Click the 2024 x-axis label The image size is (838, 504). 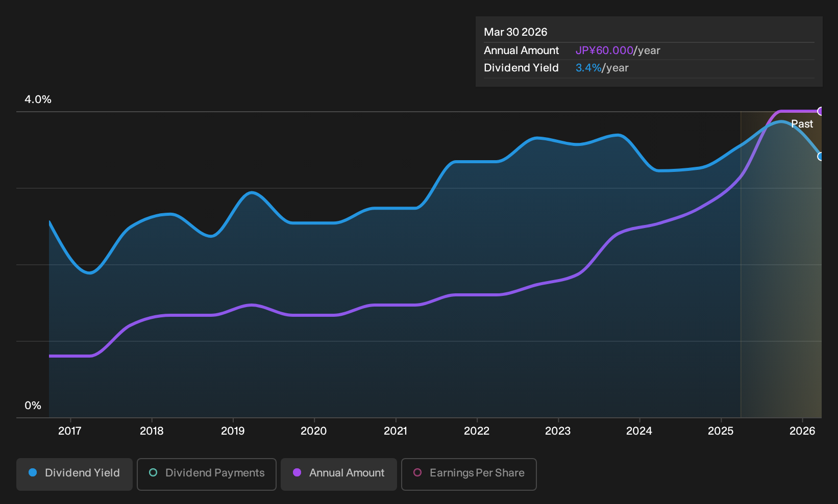click(639, 431)
